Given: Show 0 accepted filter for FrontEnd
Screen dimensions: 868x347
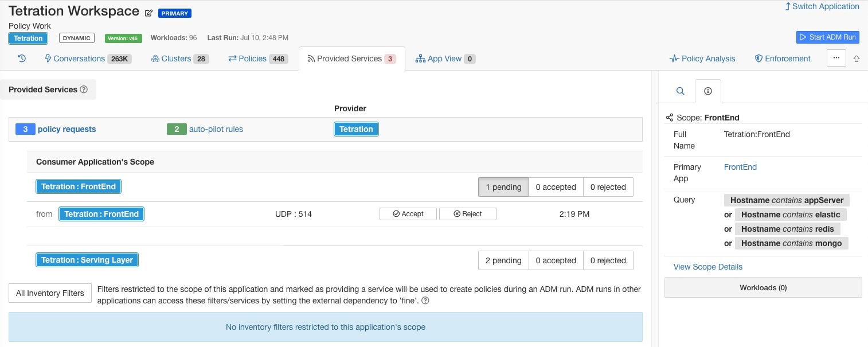Looking at the screenshot, I should (x=556, y=187).
